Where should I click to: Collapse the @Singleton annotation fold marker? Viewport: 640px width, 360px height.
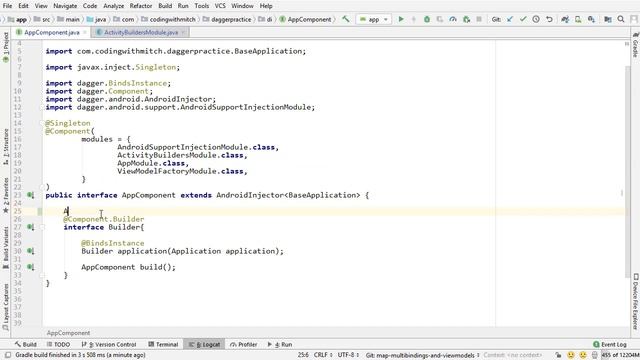42,123
